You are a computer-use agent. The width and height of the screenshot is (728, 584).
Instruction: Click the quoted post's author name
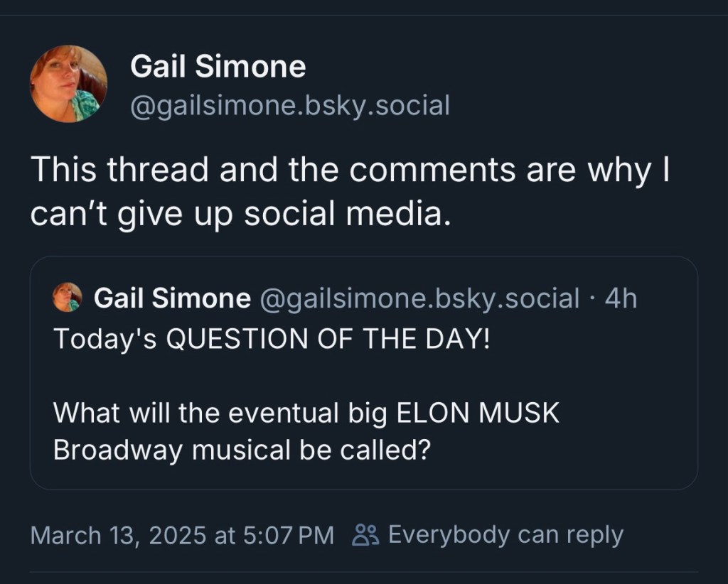click(x=172, y=298)
